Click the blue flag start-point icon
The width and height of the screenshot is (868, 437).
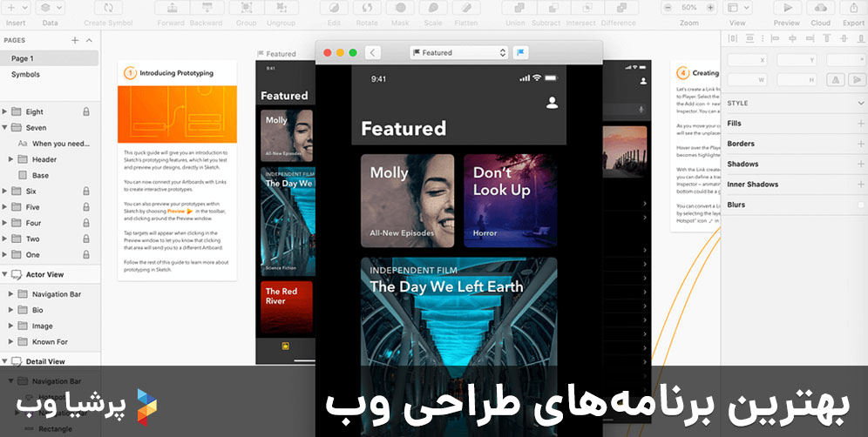coord(520,52)
